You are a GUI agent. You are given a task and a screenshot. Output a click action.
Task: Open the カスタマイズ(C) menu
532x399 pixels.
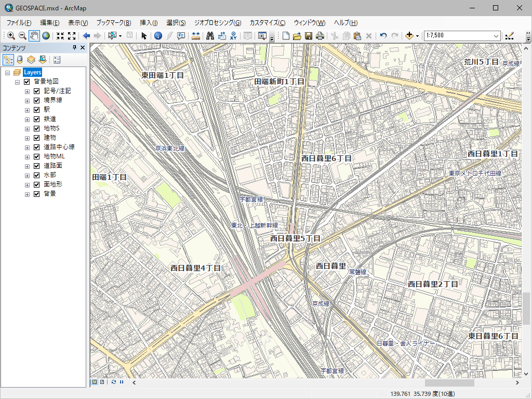(268, 23)
